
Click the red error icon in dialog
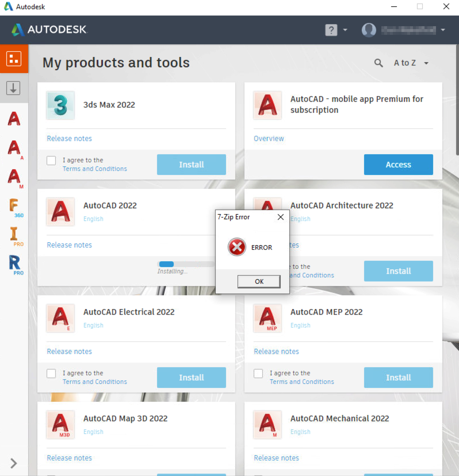pyautogui.click(x=237, y=247)
